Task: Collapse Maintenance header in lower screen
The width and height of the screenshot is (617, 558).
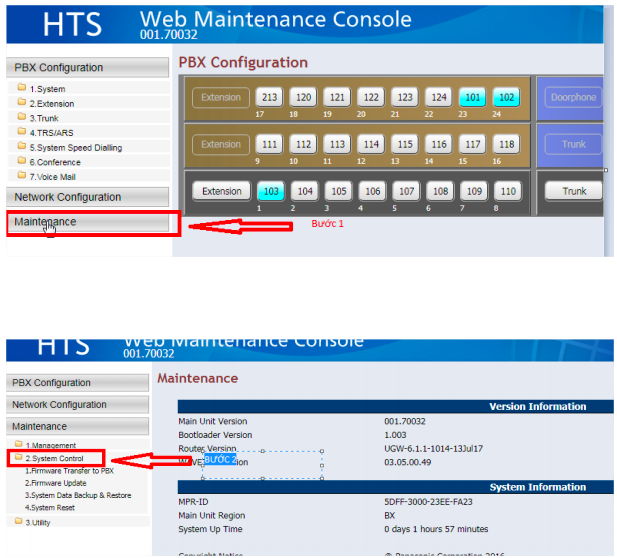Action: point(78,427)
